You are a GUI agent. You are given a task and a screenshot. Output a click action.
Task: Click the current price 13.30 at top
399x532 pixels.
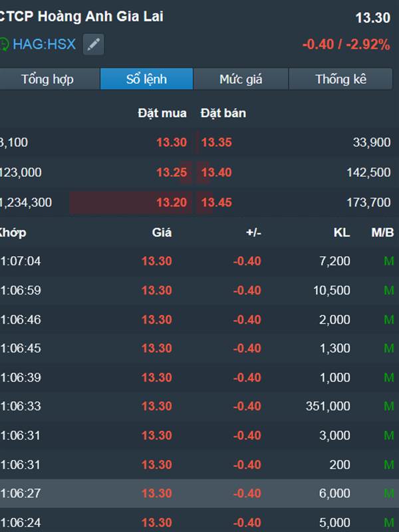[x=373, y=18]
